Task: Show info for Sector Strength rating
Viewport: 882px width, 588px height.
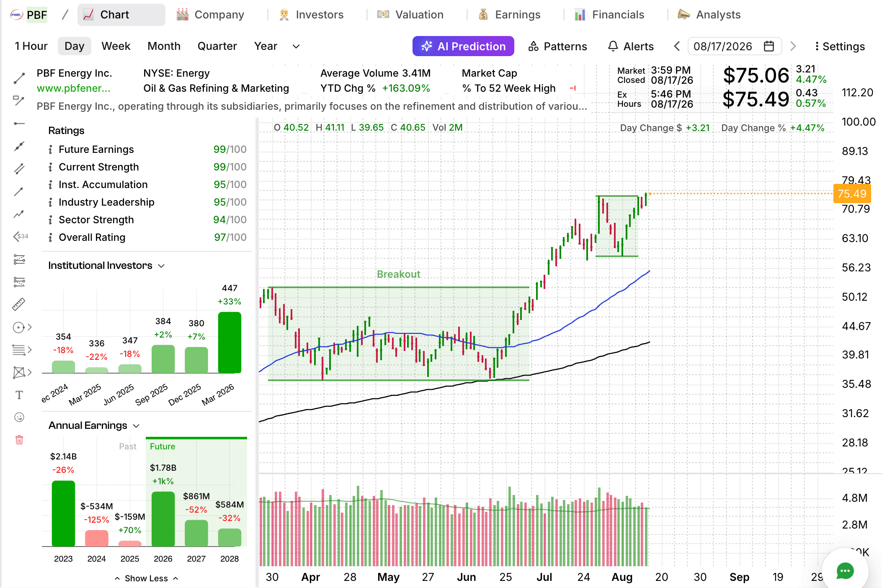Action: pyautogui.click(x=50, y=220)
